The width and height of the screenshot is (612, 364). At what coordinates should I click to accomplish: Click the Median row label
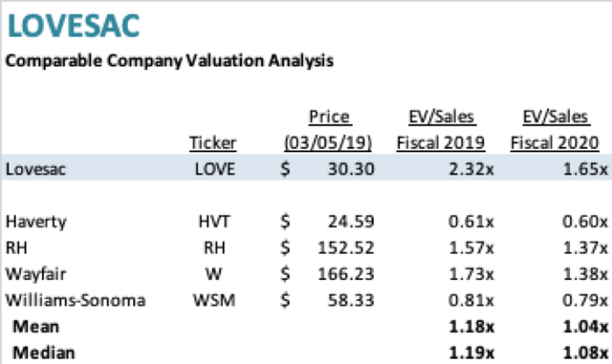(44, 353)
